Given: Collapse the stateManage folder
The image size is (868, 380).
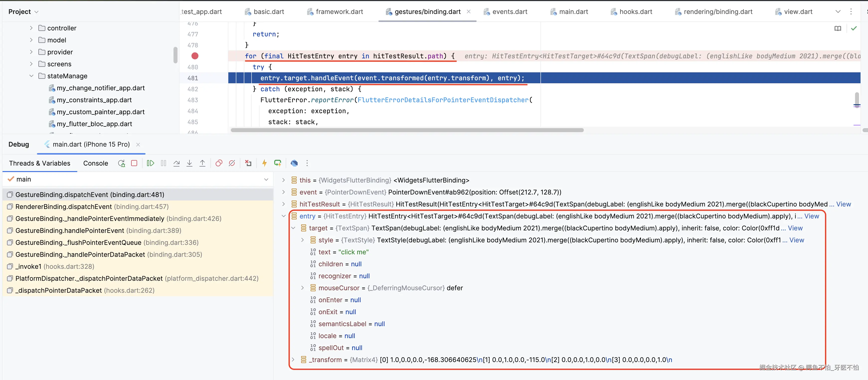Looking at the screenshot, I should pos(31,76).
